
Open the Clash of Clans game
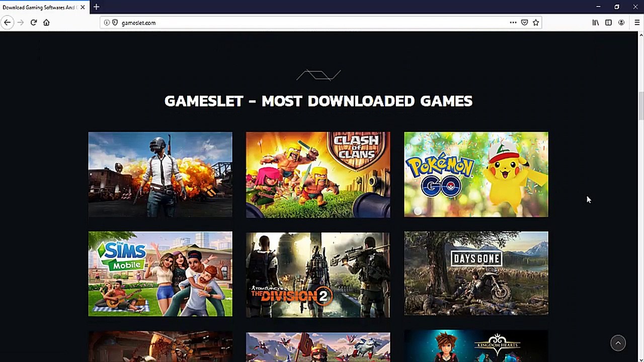318,174
